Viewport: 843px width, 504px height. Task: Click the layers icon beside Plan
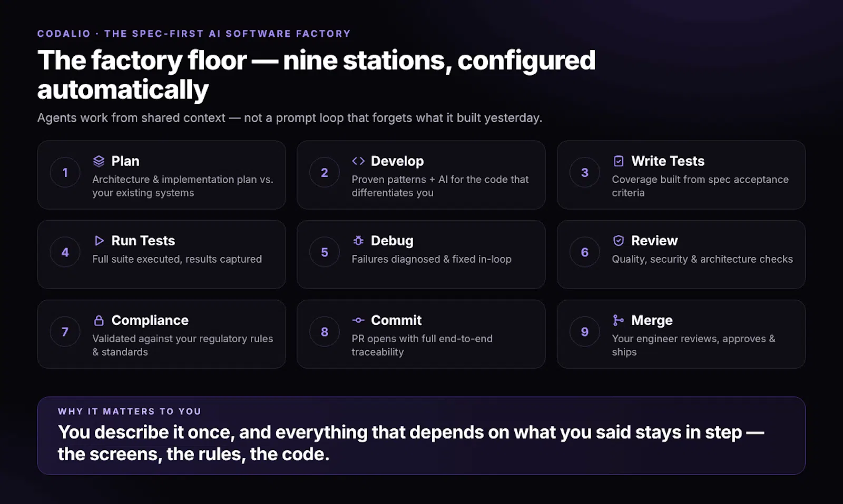[99, 161]
